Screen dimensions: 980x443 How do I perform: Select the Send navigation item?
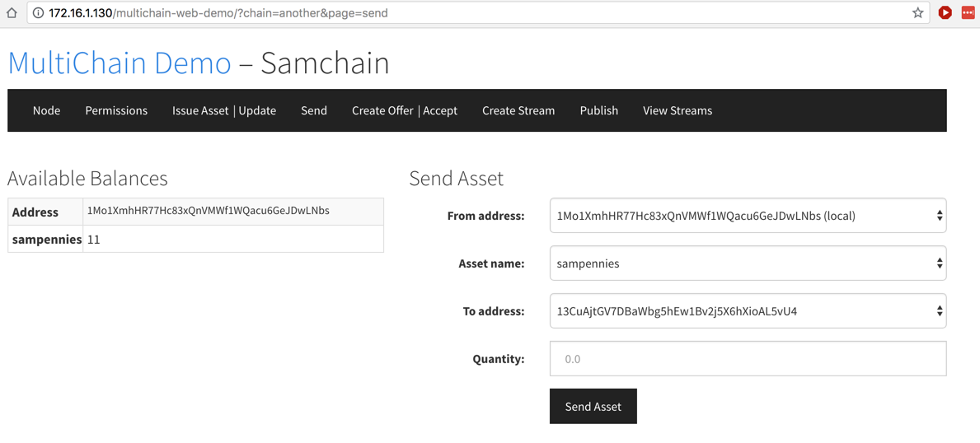click(314, 110)
